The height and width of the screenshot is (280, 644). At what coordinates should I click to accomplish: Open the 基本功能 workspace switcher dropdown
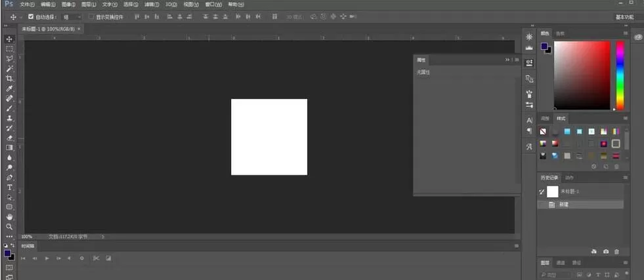click(624, 17)
